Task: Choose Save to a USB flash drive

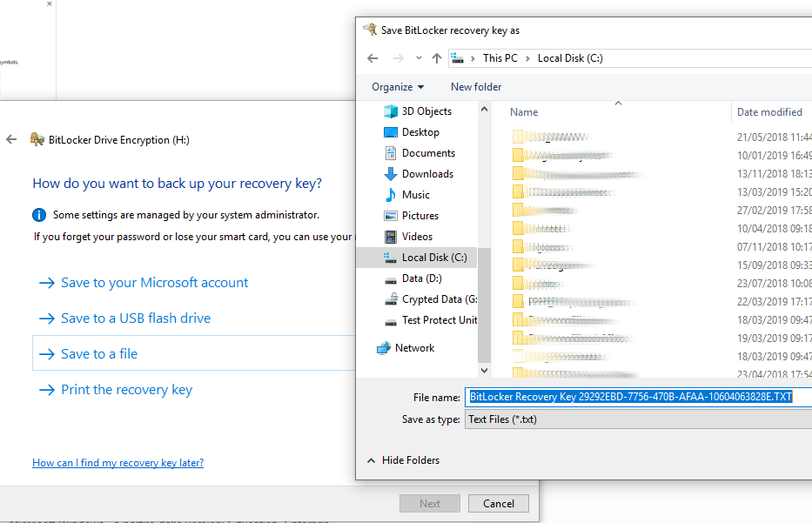Action: pyautogui.click(x=136, y=318)
